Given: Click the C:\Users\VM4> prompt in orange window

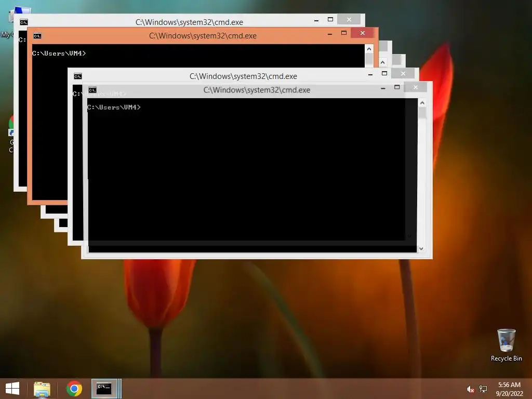Looking at the screenshot, I should [x=59, y=54].
